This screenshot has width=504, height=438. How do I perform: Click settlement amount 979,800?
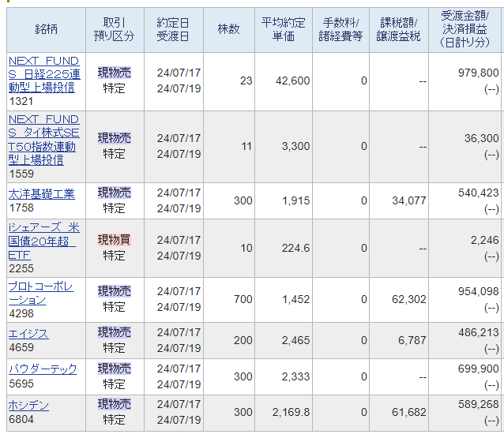pos(478,73)
